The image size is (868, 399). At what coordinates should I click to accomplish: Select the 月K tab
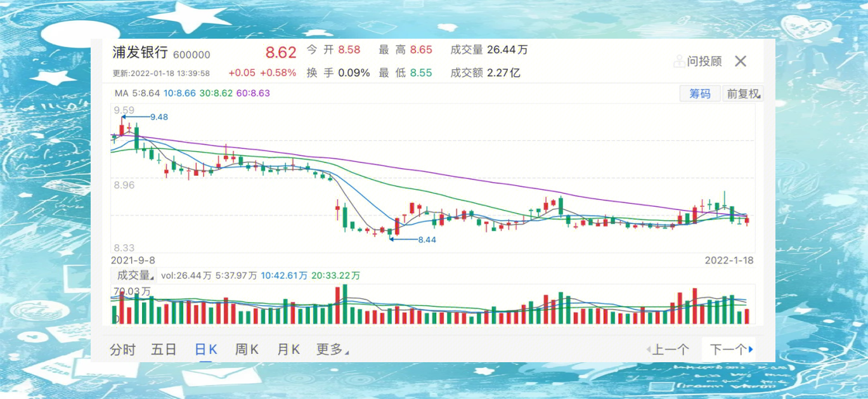click(288, 350)
